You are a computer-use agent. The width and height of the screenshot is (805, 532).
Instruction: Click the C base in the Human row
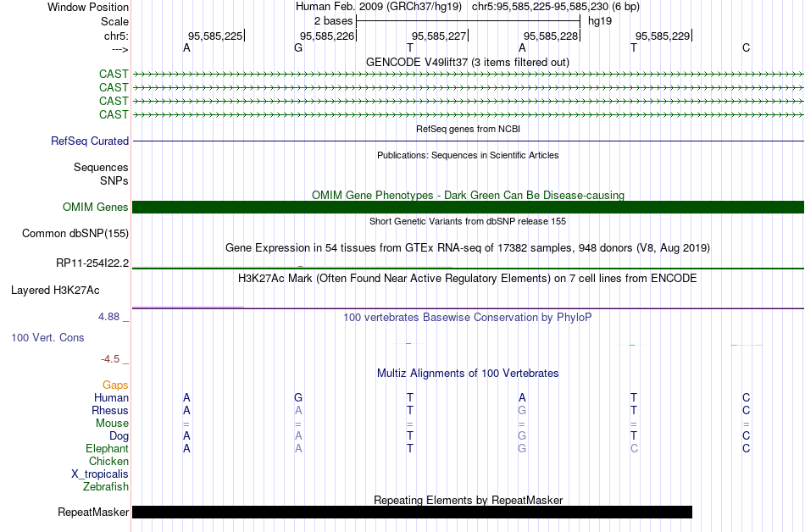click(746, 397)
